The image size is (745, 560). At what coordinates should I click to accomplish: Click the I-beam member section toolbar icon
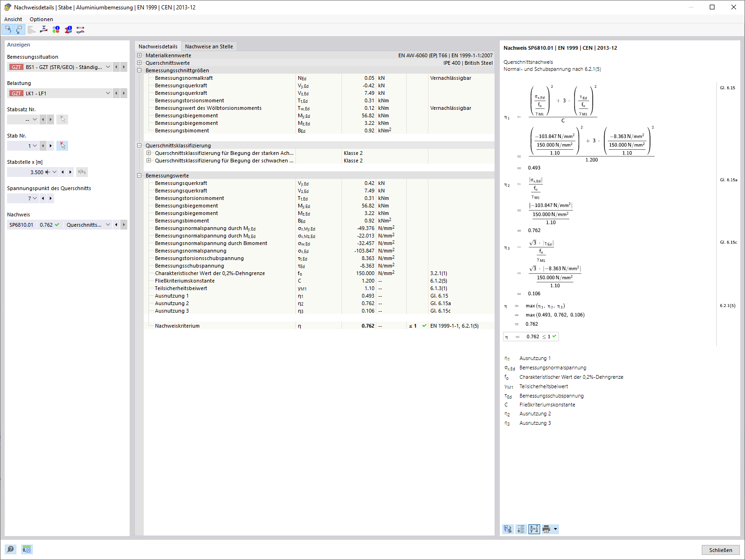pos(44,30)
